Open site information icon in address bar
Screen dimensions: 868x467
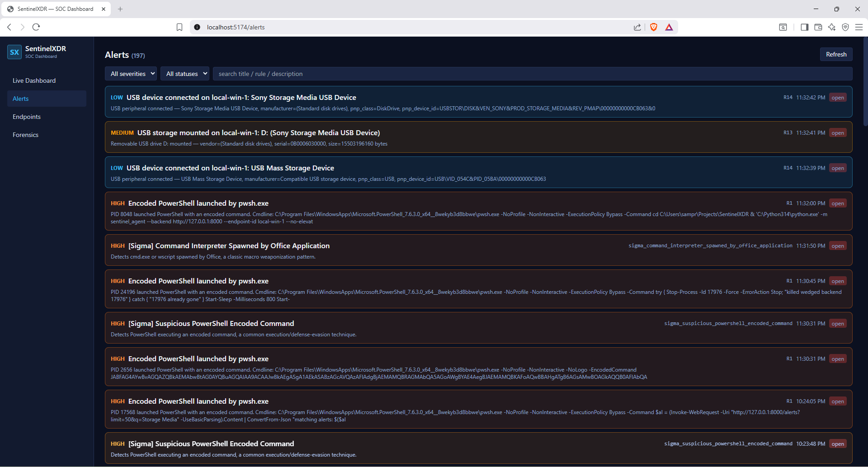[x=197, y=27]
